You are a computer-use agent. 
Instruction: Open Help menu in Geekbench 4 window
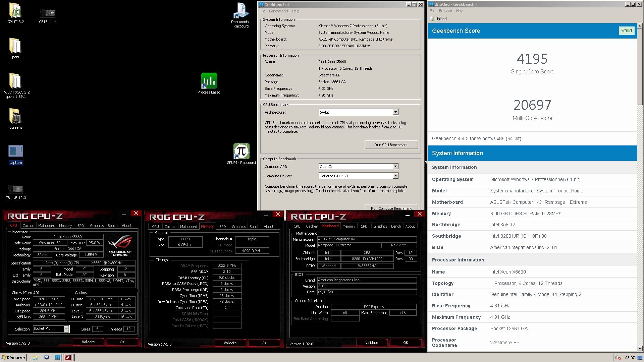(x=296, y=11)
